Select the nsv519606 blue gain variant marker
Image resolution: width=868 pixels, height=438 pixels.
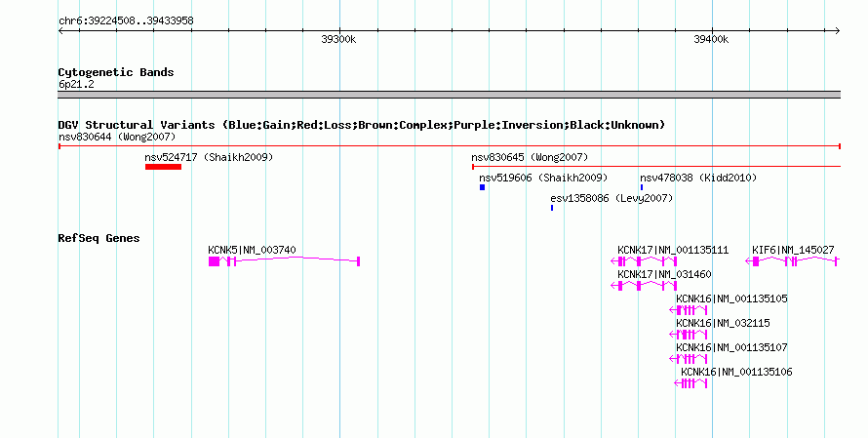[x=482, y=187]
